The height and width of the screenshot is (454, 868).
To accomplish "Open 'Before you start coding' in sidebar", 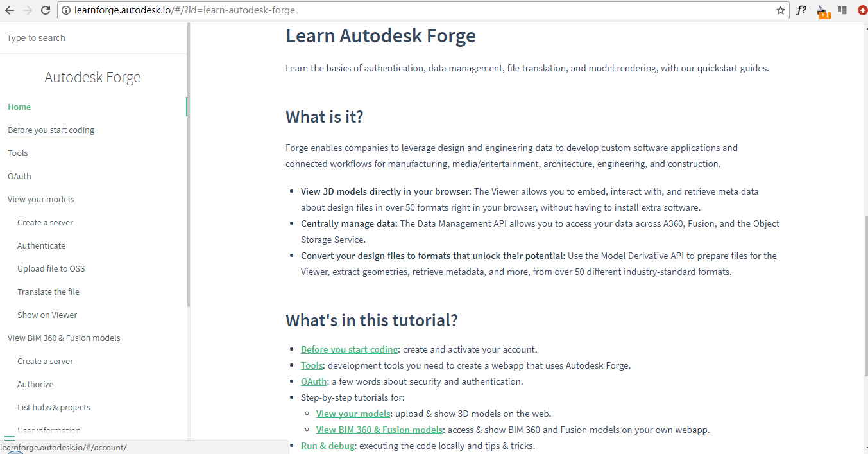I will tap(51, 130).
